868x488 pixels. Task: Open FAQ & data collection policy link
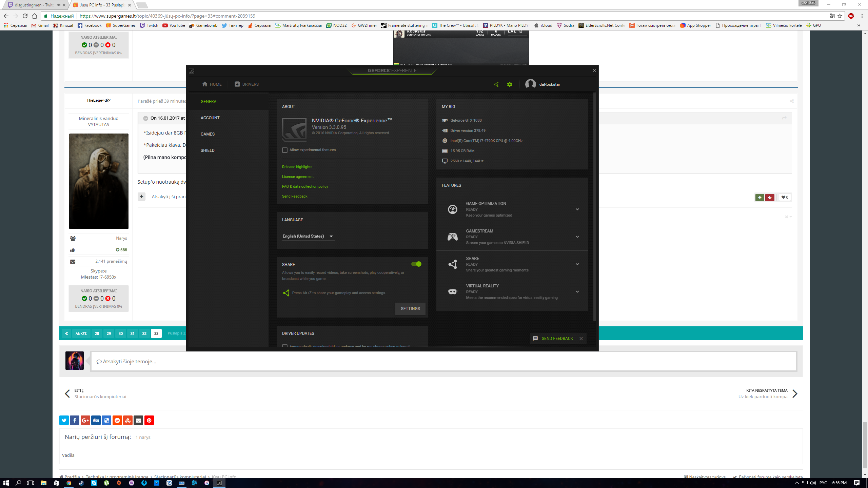point(305,186)
